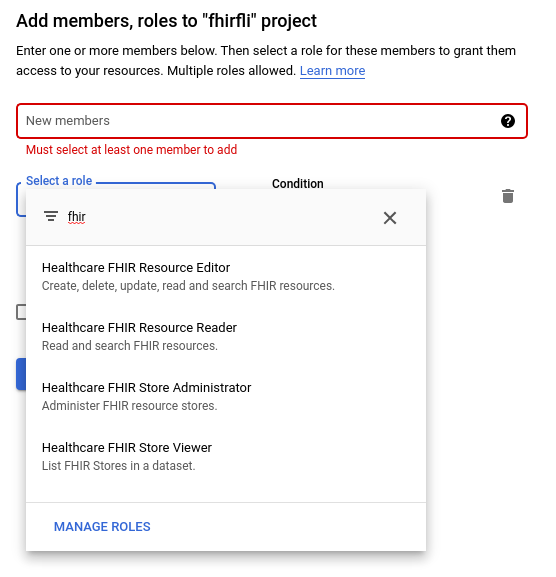Click the "List FHIR Stores in a dataset" description

tap(118, 466)
